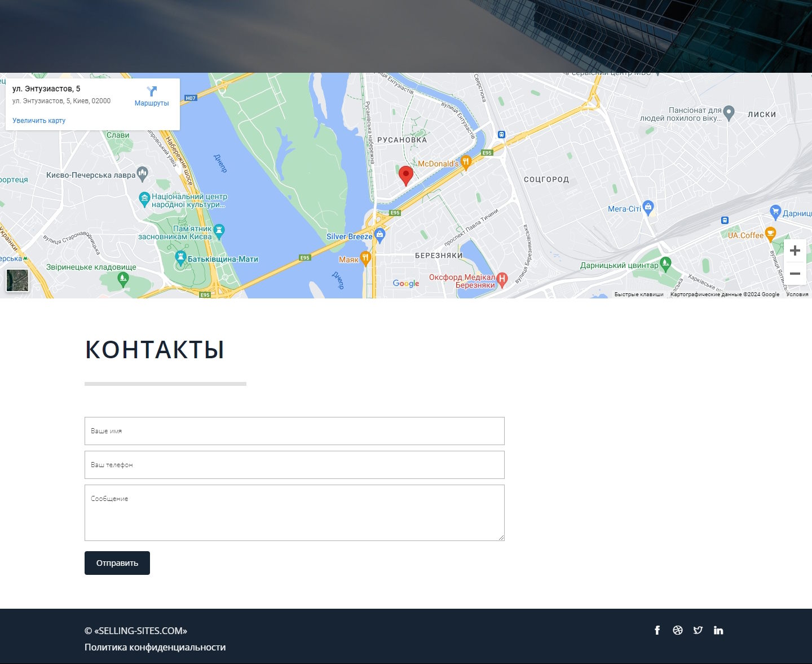Switch to satellite view thumbnail
The width and height of the screenshot is (812, 664).
coord(17,280)
